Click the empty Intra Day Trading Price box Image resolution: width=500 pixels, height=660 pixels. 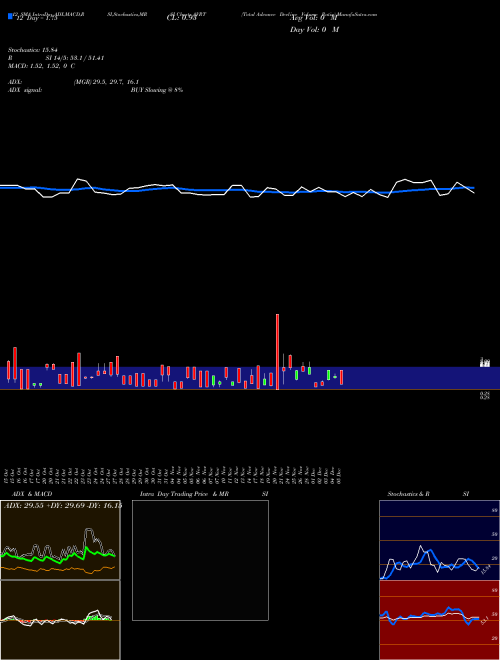click(x=200, y=560)
